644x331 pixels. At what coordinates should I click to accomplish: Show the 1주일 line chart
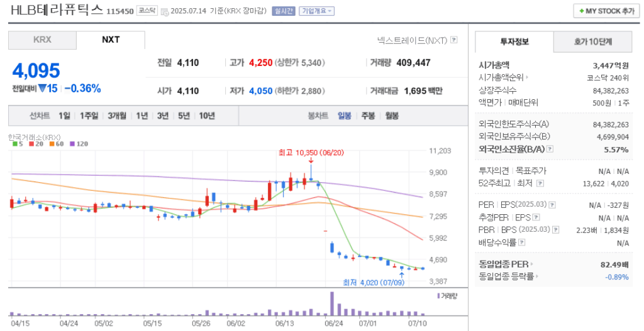point(89,116)
